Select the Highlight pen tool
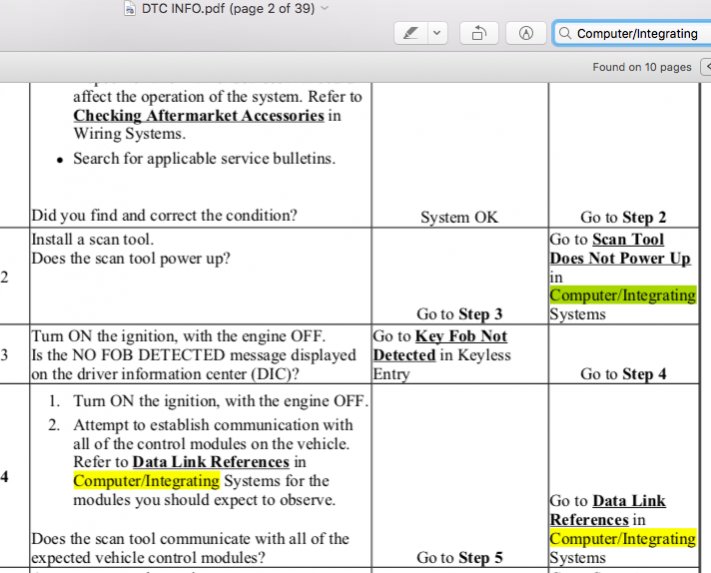The width and height of the screenshot is (711, 573). click(x=409, y=33)
